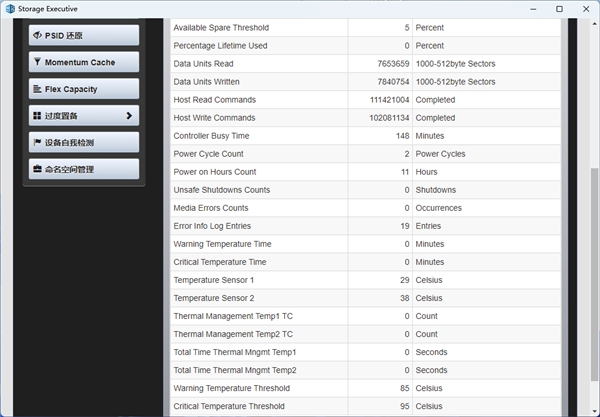Click the outer scrollbar down arrow
This screenshot has width=600, height=417.
pos(594,412)
